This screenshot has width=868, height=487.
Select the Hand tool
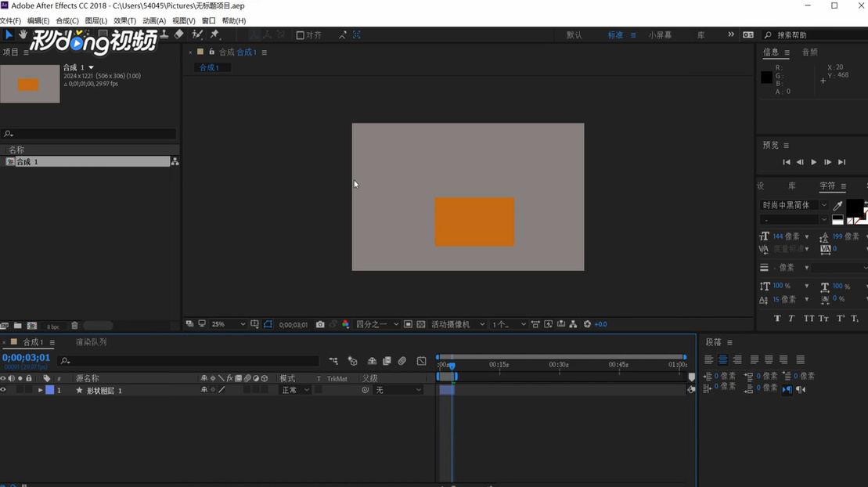(x=23, y=34)
